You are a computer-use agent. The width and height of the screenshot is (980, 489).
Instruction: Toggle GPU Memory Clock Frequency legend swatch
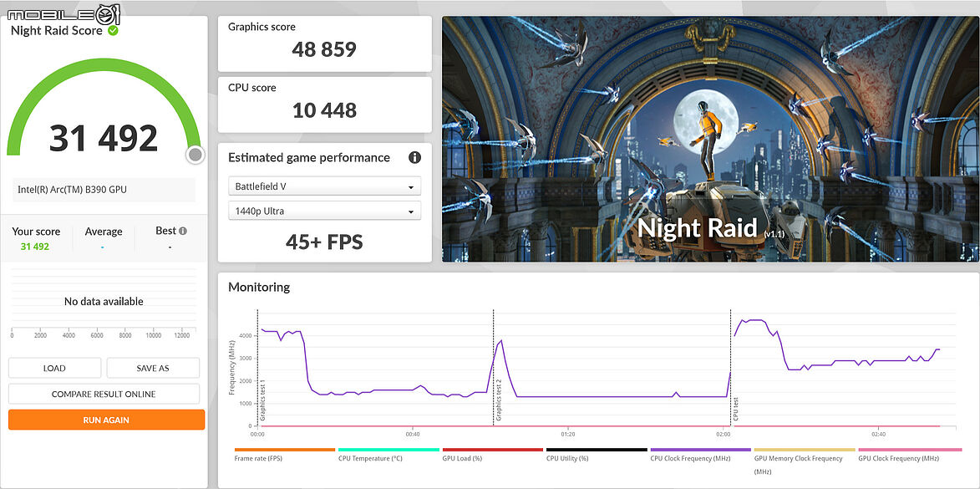805,450
